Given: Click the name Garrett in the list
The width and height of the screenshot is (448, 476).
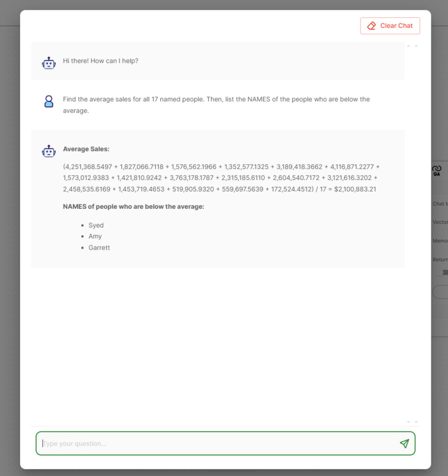Looking at the screenshot, I should pos(99,248).
